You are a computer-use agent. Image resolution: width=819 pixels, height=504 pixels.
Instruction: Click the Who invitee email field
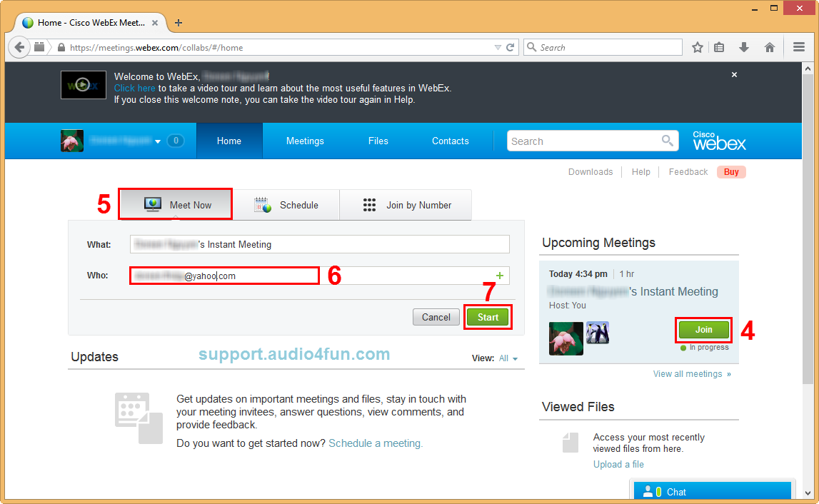320,276
